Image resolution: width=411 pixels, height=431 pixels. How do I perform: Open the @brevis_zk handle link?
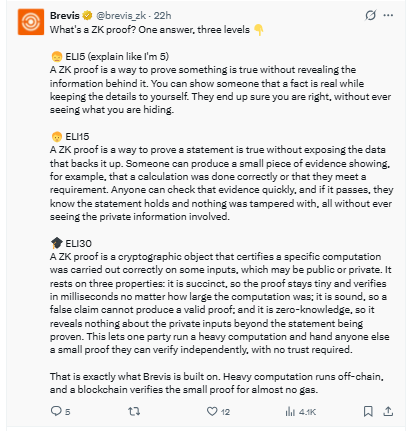tap(121, 16)
